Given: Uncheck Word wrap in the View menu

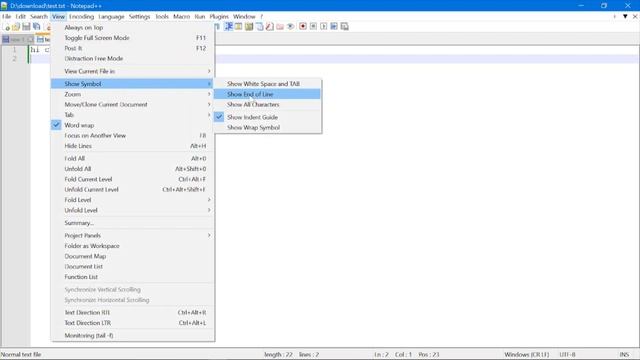Looking at the screenshot, I should [133, 125].
